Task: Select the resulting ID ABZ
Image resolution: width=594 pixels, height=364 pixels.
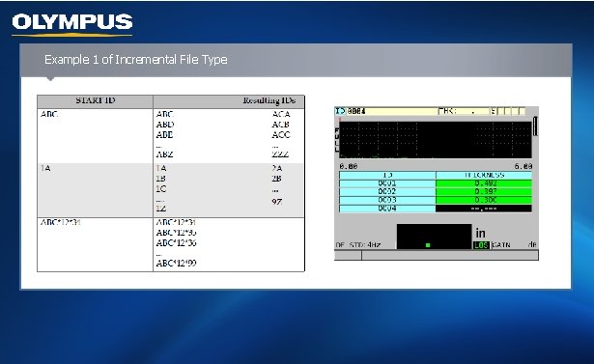Action: click(x=165, y=154)
